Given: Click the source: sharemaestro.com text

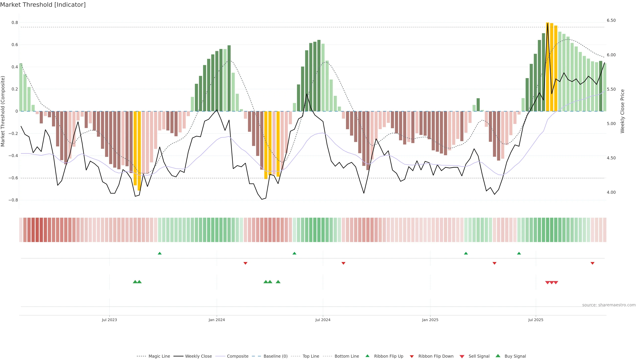Looking at the screenshot, I should point(609,305).
